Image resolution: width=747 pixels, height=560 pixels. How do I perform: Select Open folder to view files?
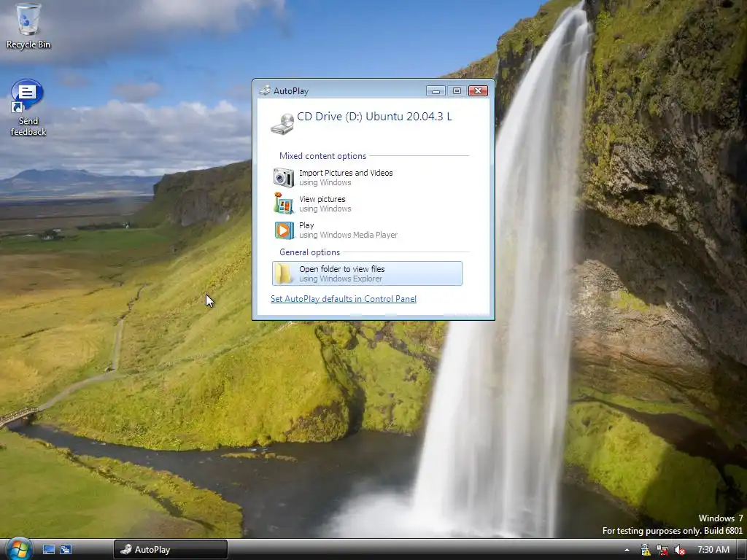coord(367,273)
